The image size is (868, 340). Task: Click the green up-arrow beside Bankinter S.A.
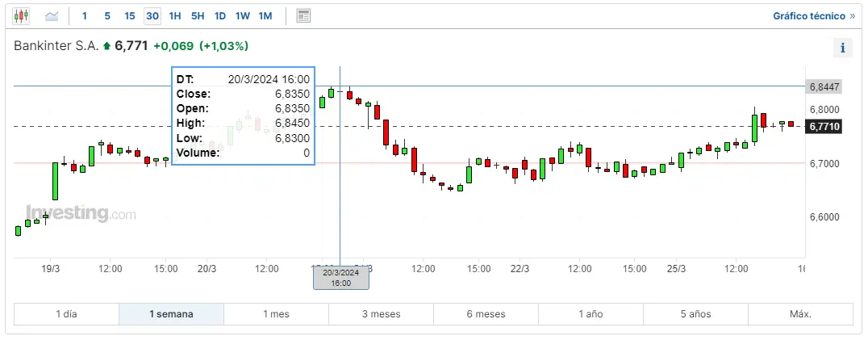106,47
